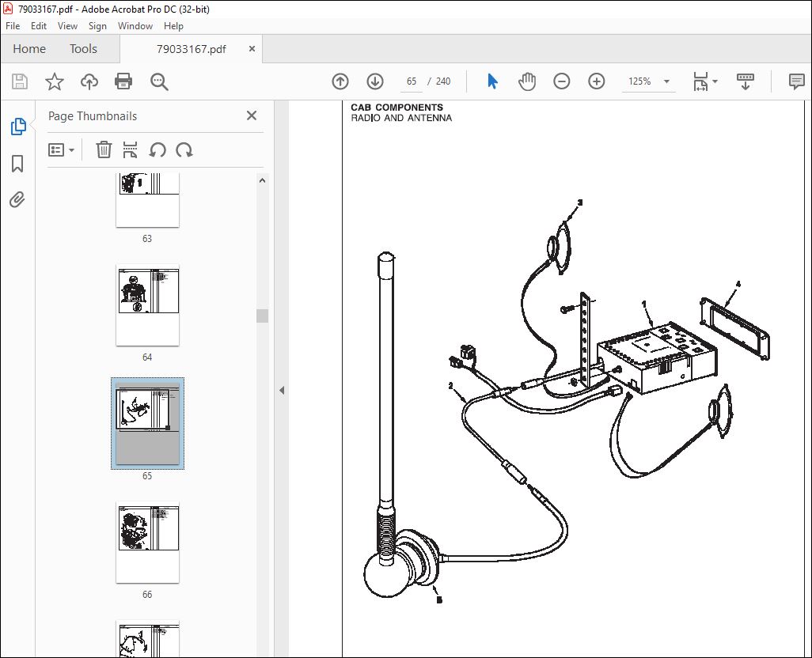812x658 pixels.
Task: Expand the fit page scrolling options arrow
Action: point(715,81)
